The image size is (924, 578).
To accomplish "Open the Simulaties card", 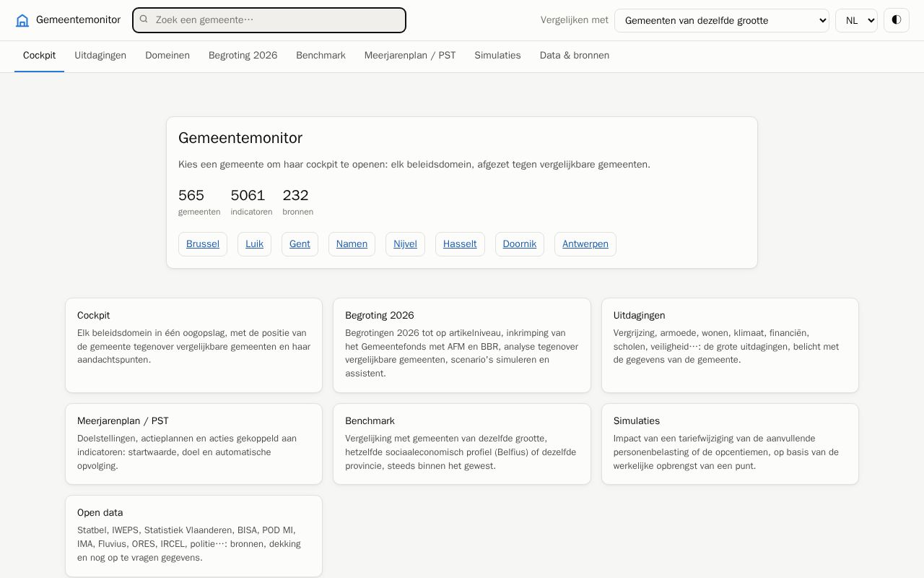I will pos(730,444).
